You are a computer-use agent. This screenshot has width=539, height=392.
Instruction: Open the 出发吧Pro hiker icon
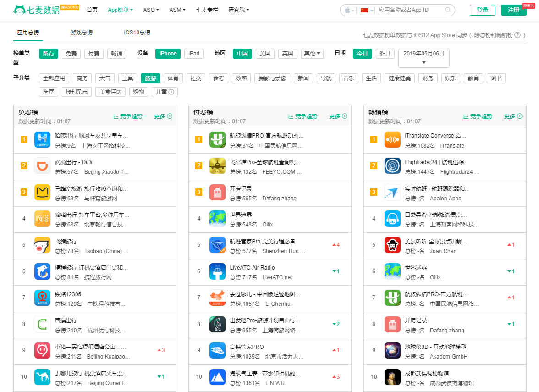(217, 324)
